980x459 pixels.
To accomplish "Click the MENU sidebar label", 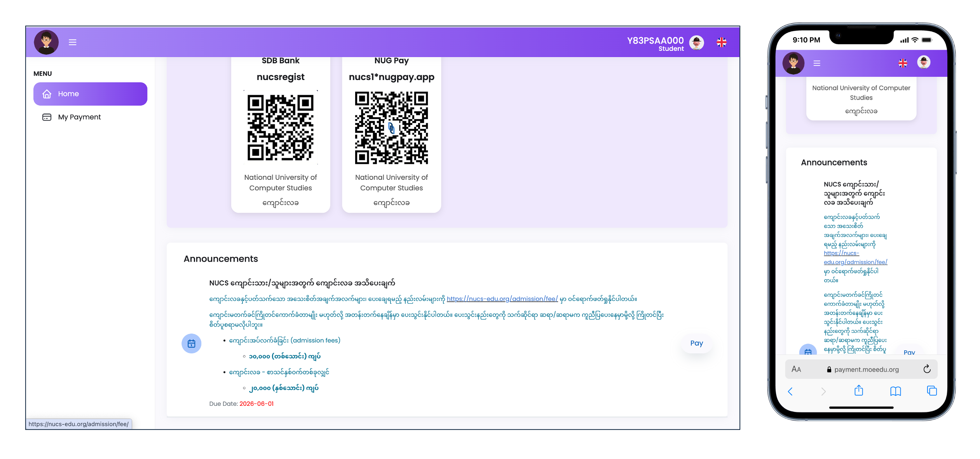I will [43, 73].
